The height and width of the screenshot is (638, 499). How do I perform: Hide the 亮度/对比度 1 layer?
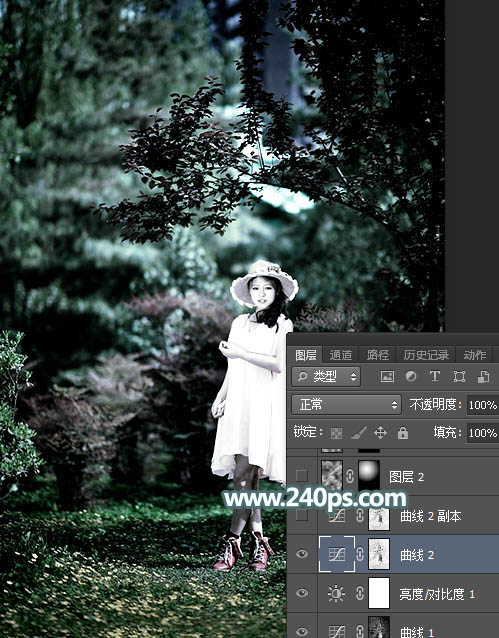pos(302,593)
